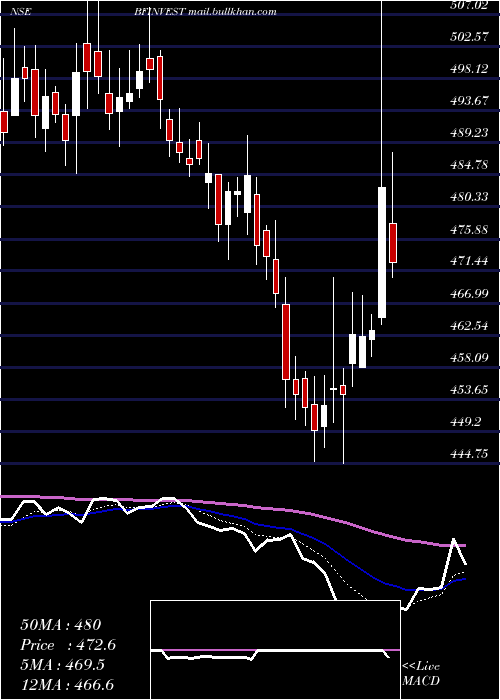
Task: Click the 50MA : 480 readout
Action: [x=61, y=625]
